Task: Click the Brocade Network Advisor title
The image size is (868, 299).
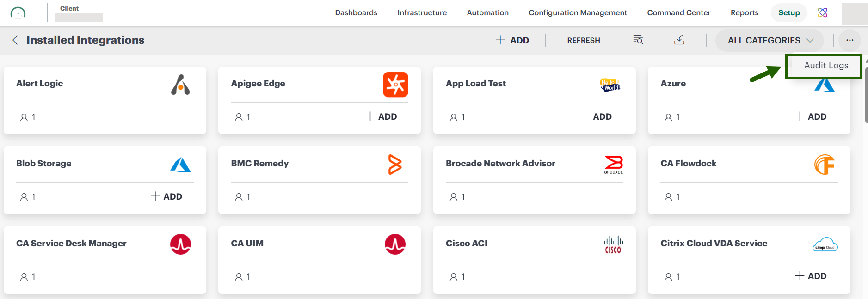Action: 500,164
